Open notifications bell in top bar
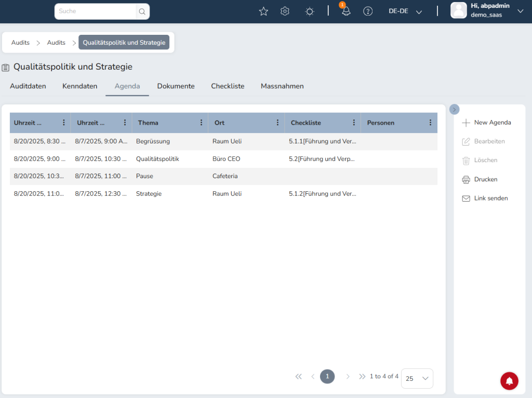532x398 pixels. pos(346,11)
